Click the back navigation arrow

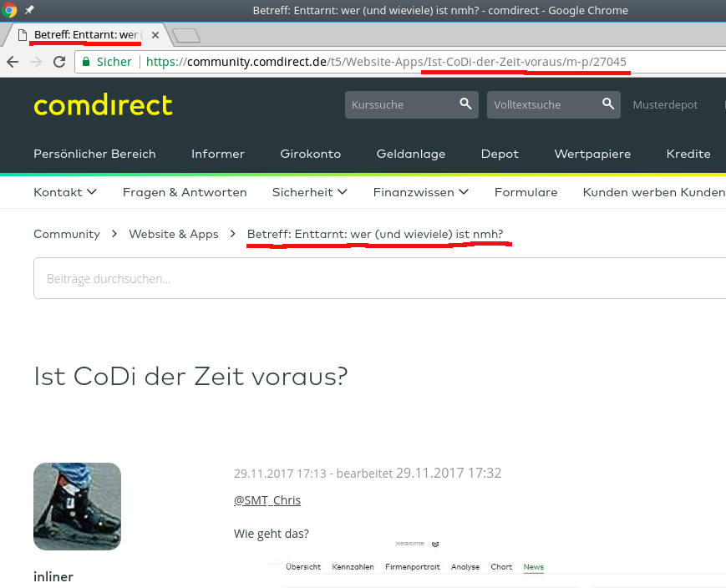(13, 61)
